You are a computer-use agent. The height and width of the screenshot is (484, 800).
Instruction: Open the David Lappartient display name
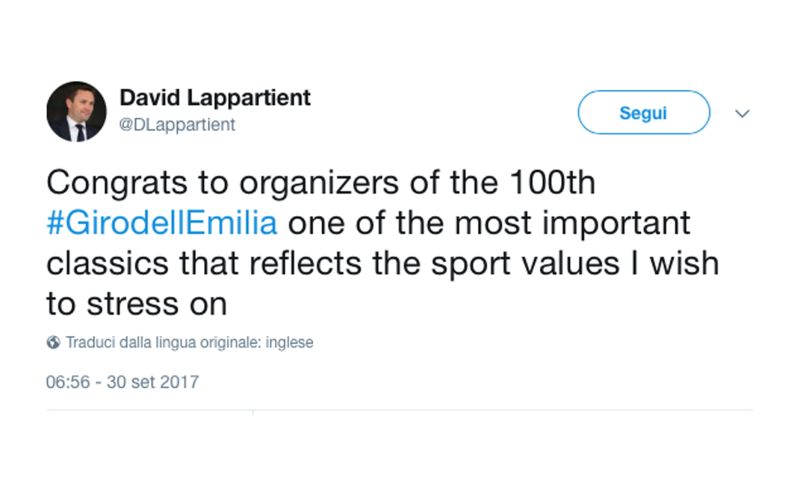tap(215, 98)
